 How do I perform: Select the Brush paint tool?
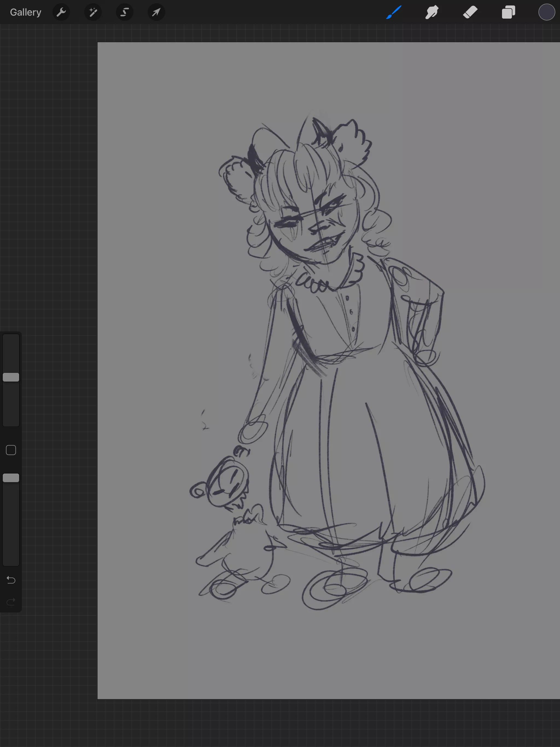(x=394, y=13)
